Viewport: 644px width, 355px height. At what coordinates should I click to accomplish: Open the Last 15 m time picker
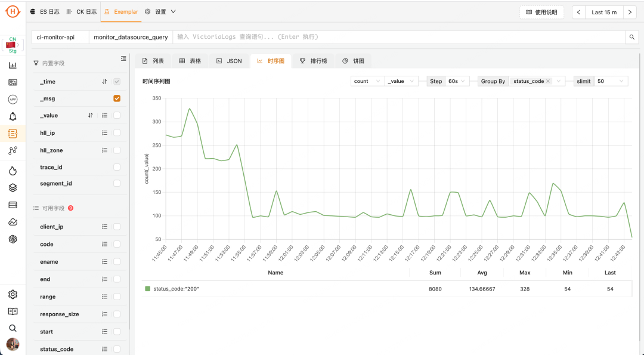click(604, 13)
